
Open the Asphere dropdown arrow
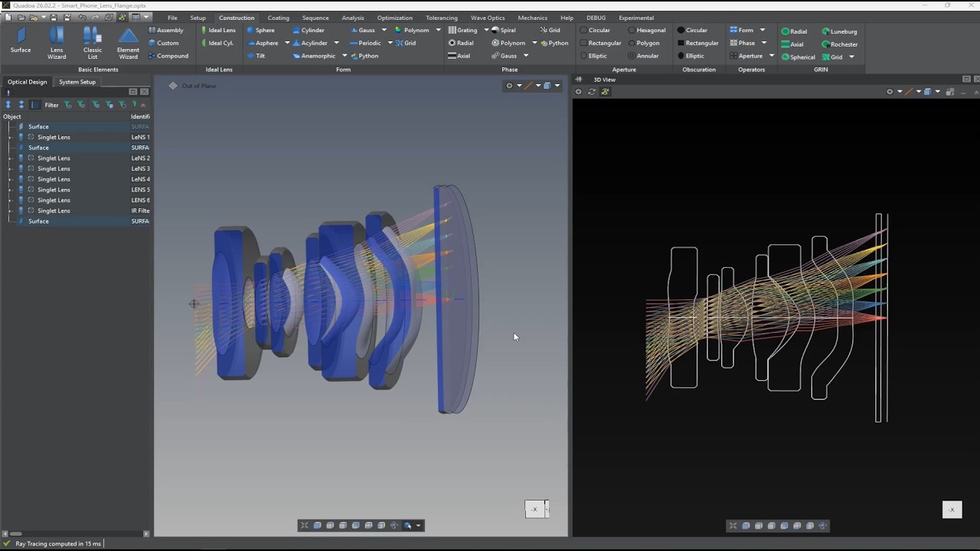287,44
